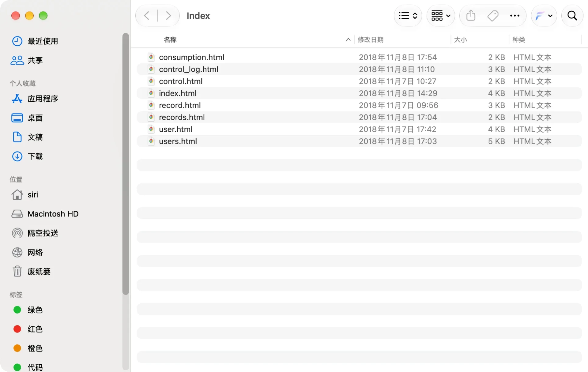Select the user.html file

[359, 129]
